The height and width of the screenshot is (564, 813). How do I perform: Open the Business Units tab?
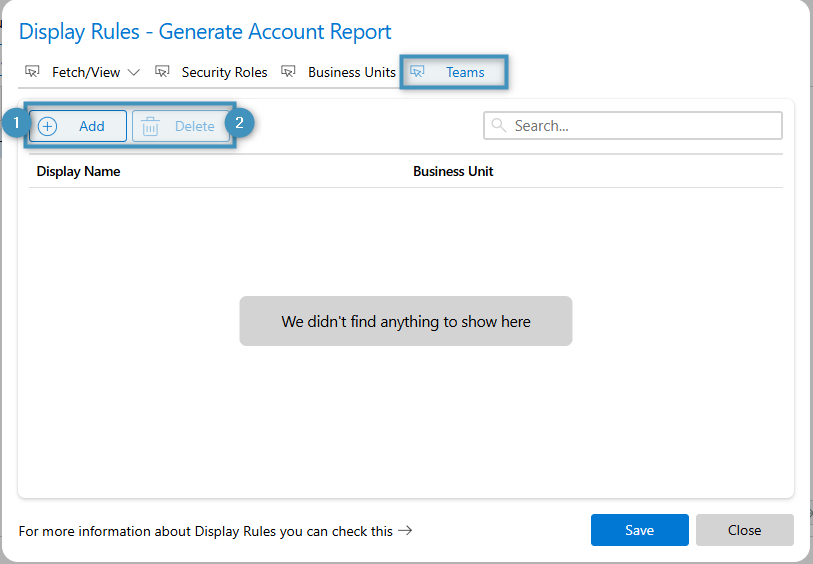tap(351, 72)
